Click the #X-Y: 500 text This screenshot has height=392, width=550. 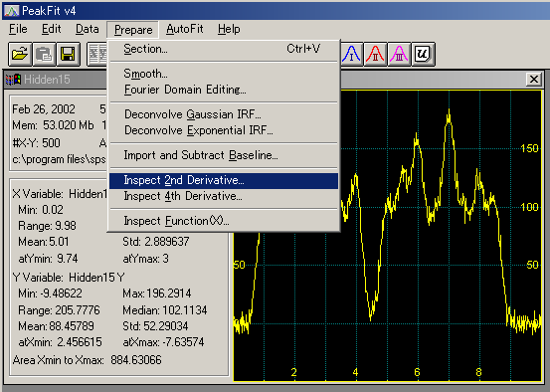click(x=37, y=143)
